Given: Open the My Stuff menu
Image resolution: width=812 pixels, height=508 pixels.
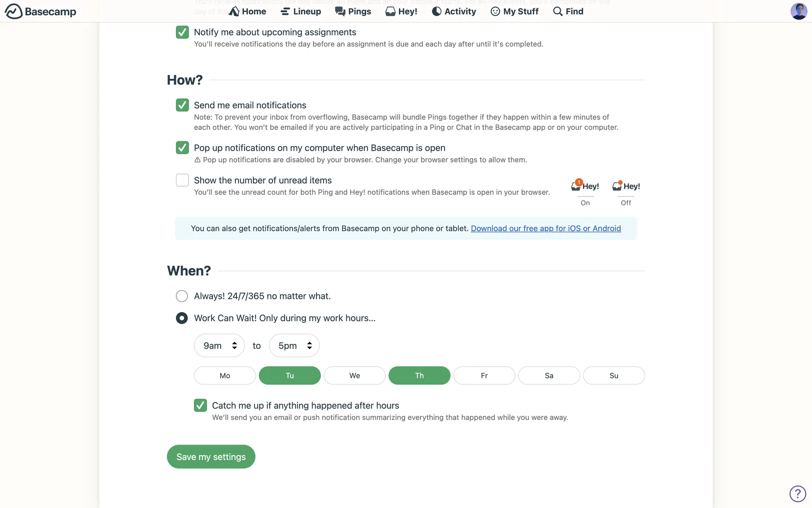Looking at the screenshot, I should pyautogui.click(x=515, y=11).
